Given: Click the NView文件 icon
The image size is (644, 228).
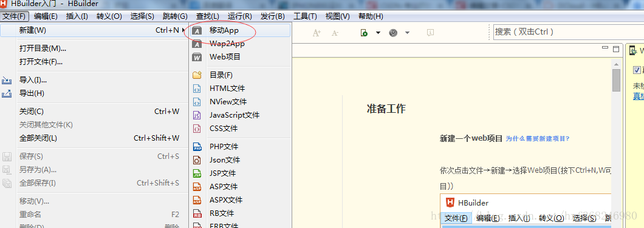Looking at the screenshot, I should point(197,102).
